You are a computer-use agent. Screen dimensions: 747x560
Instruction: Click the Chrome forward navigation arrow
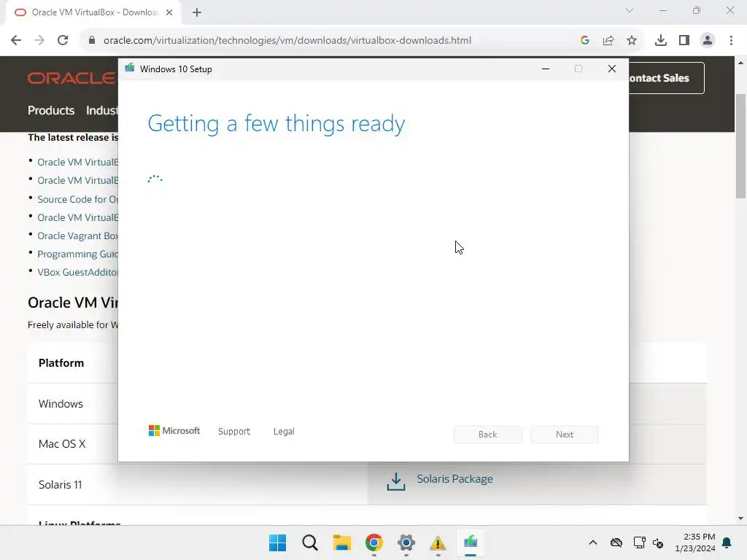coord(39,41)
